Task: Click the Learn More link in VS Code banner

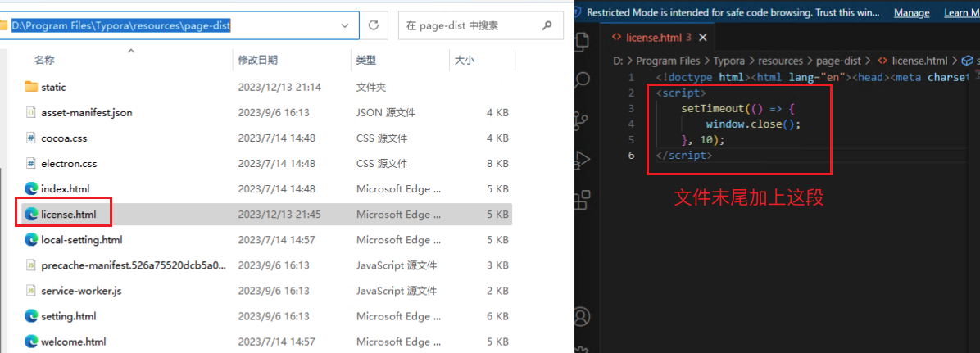Action: click(961, 12)
